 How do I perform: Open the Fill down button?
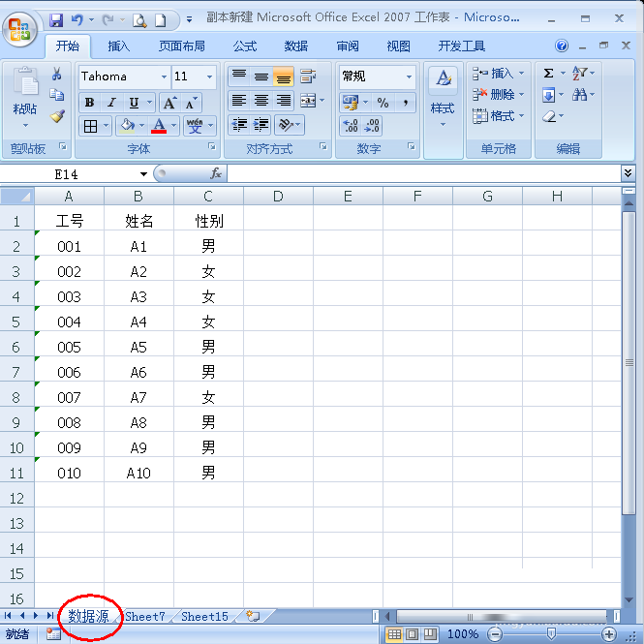[548, 95]
